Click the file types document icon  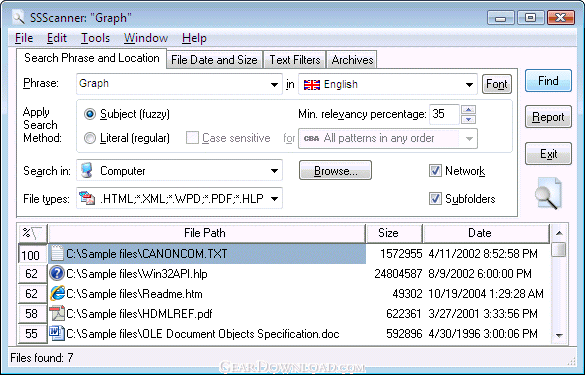click(x=87, y=199)
